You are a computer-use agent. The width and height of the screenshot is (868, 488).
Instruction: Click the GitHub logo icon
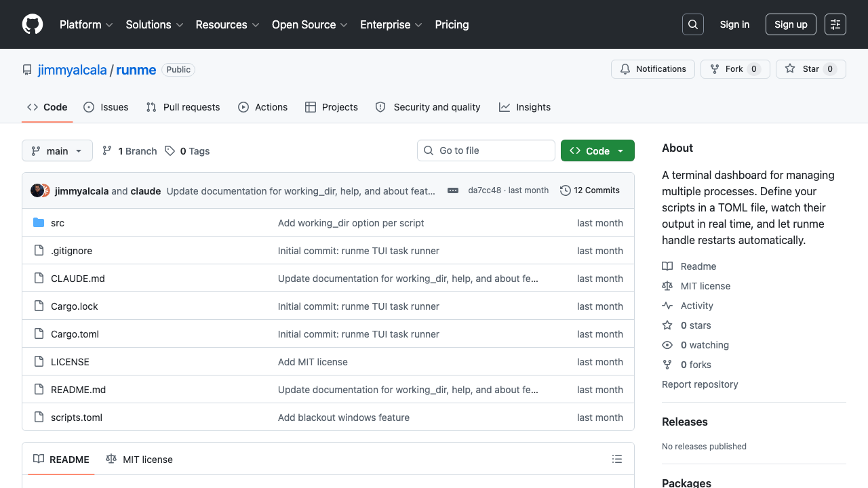pyautogui.click(x=33, y=24)
